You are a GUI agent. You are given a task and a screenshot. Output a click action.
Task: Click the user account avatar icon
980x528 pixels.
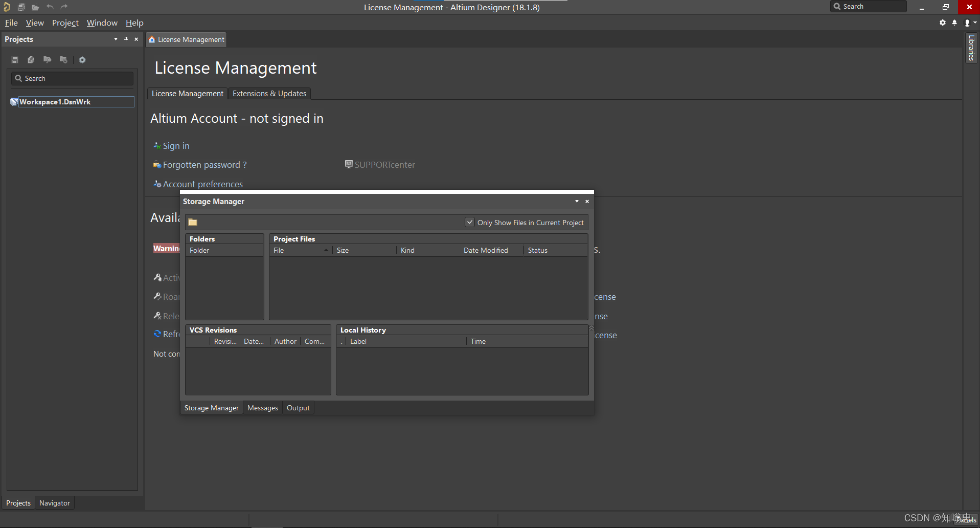click(967, 23)
